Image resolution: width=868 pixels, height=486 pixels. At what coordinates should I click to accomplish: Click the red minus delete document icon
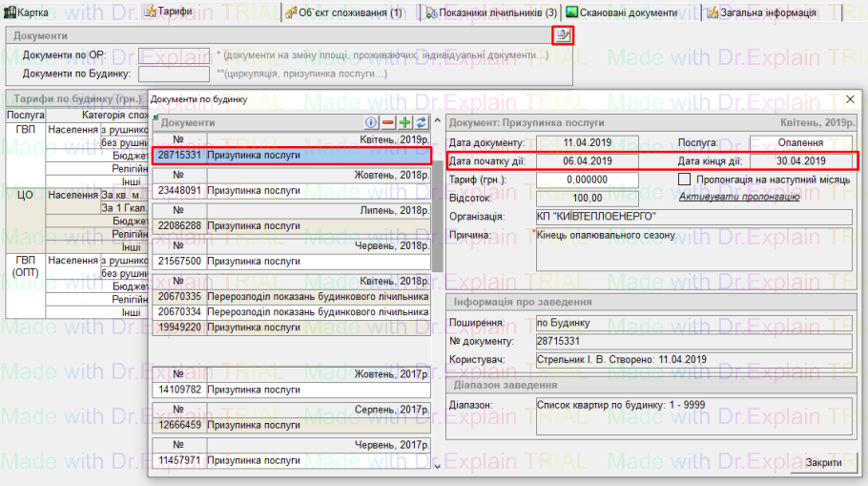click(388, 122)
